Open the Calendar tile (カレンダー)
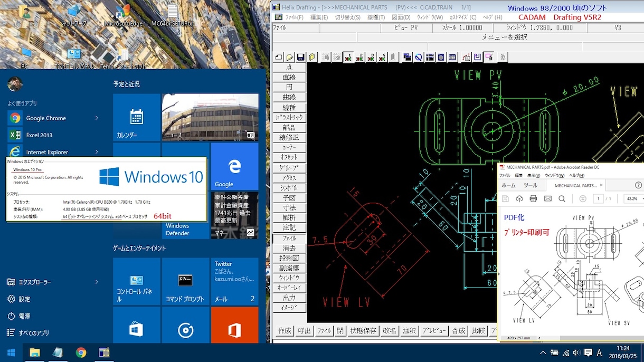 [x=137, y=117]
